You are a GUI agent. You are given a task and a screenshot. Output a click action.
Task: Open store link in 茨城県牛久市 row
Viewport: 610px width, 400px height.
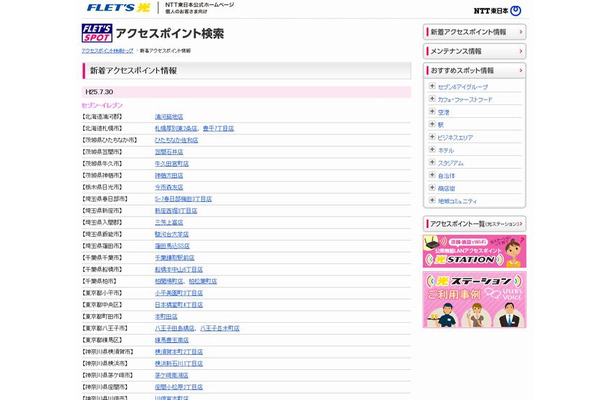(172, 164)
